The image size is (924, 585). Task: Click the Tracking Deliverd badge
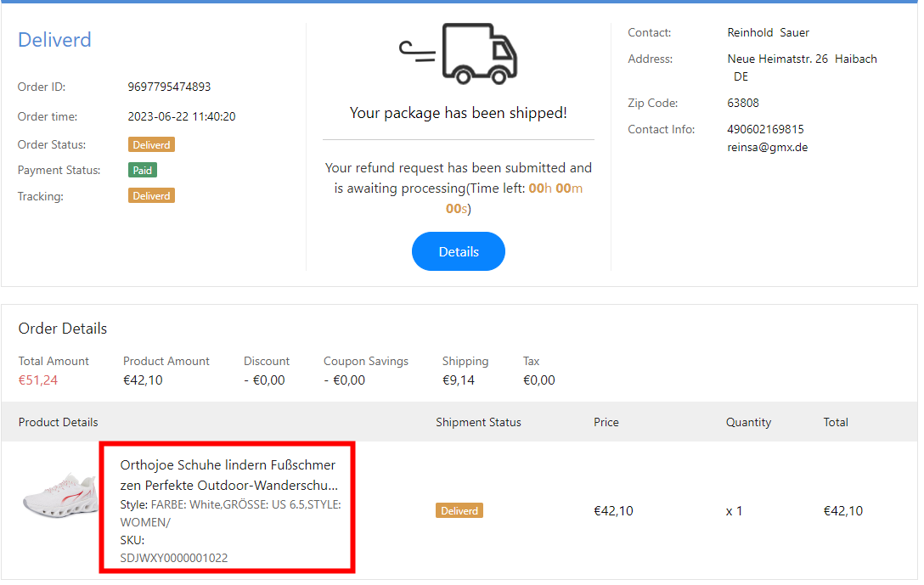coord(151,196)
